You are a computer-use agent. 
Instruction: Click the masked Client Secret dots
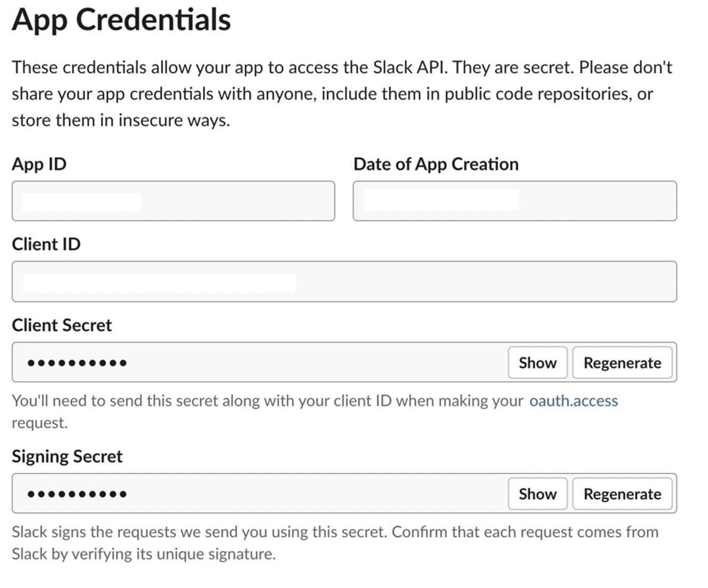point(77,363)
